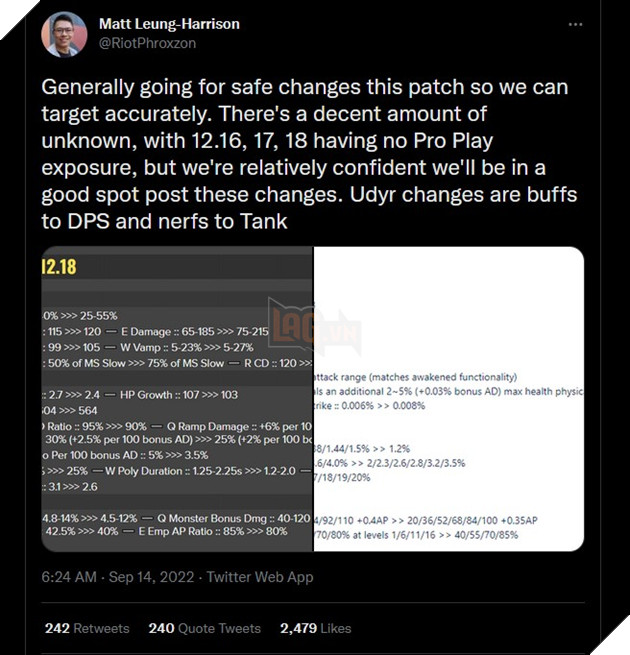Click the 'E Damage :: 65-185 >>> 75-215' line

pyautogui.click(x=195, y=332)
